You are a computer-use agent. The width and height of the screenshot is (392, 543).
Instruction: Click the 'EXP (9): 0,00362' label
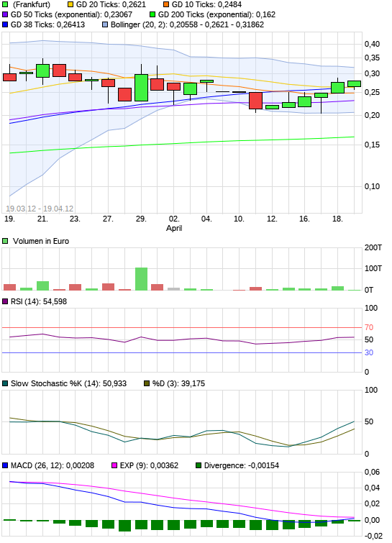click(150, 466)
